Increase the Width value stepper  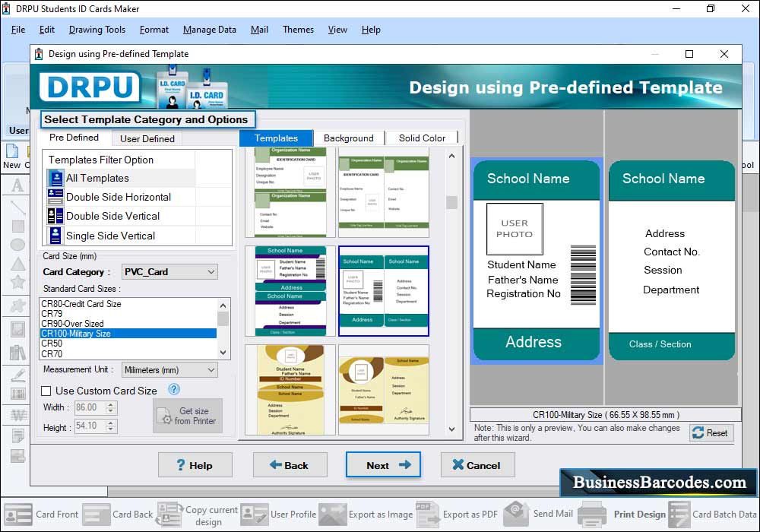point(110,404)
